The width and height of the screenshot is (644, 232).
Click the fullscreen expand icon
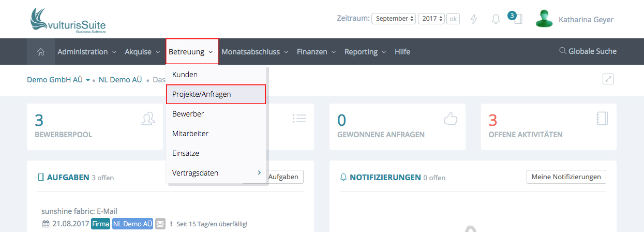point(608,79)
